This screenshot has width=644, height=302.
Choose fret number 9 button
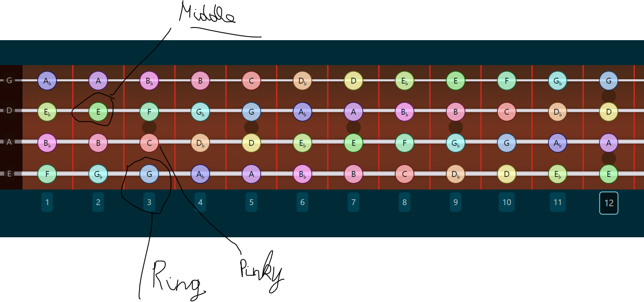tap(456, 202)
